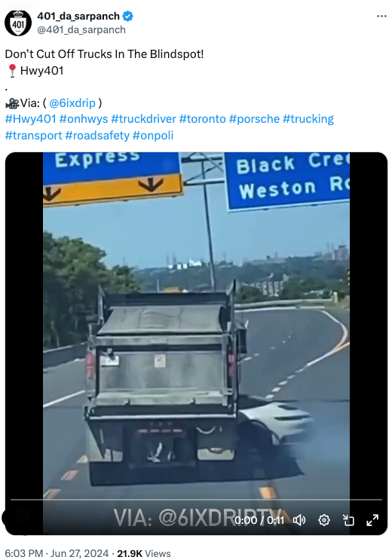Open the three-dot more options menu
392x560 pixels.
(x=381, y=16)
